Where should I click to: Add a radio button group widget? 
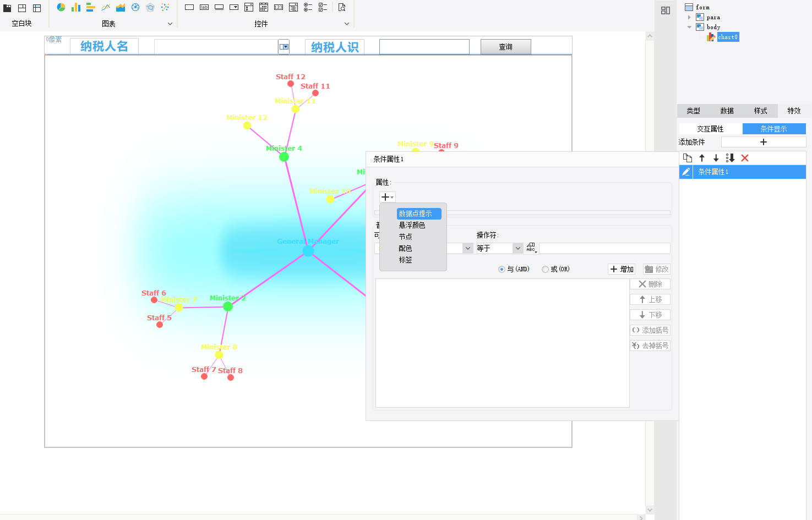pyautogui.click(x=308, y=7)
